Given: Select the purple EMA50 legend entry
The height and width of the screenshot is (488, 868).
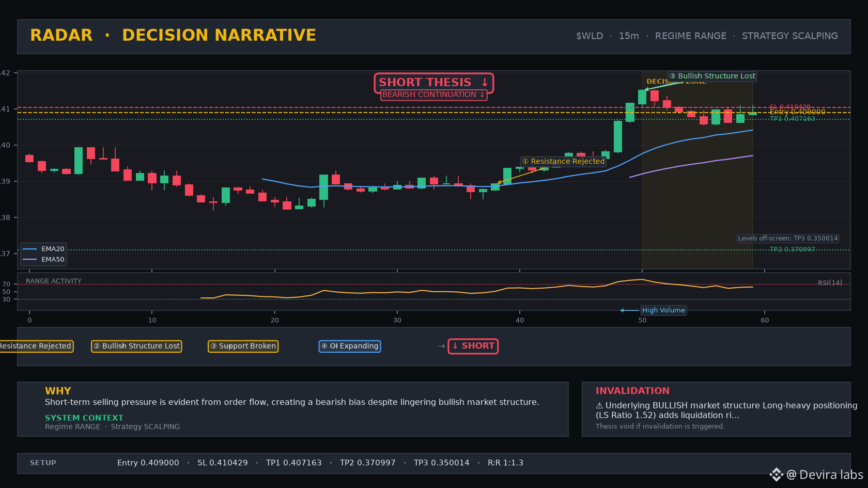Looking at the screenshot, I should (43, 259).
